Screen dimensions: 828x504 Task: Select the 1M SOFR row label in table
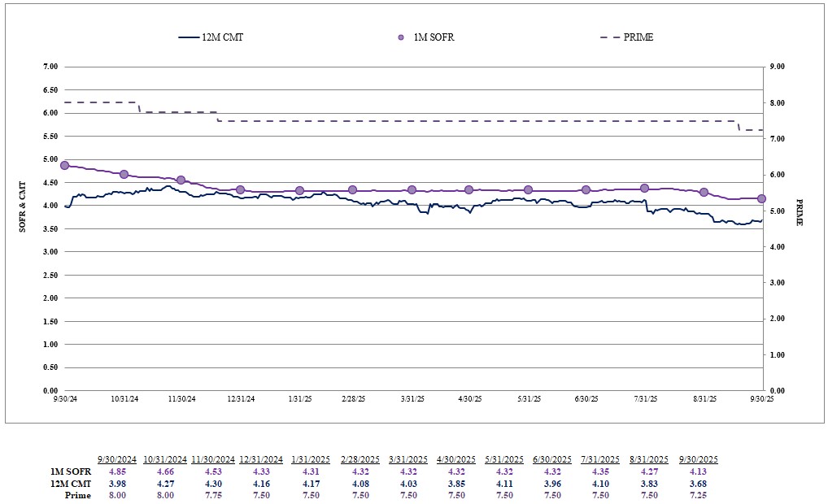point(72,471)
